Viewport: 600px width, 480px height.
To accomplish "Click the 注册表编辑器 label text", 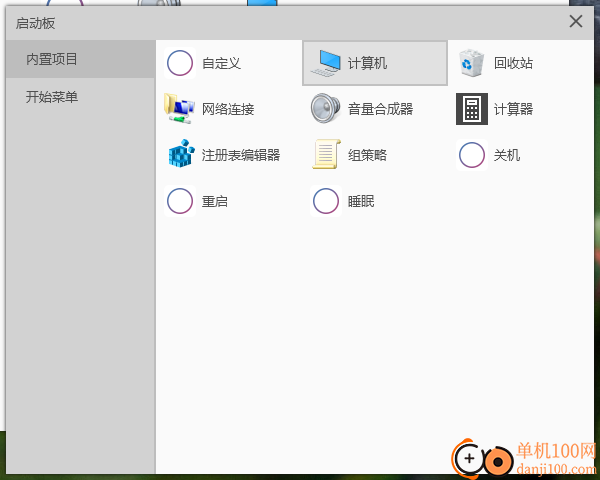I will [241, 155].
